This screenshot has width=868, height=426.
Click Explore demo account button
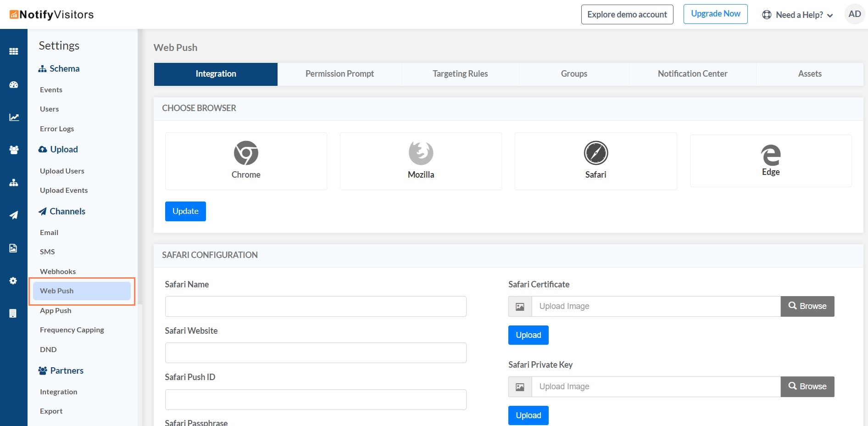(627, 14)
